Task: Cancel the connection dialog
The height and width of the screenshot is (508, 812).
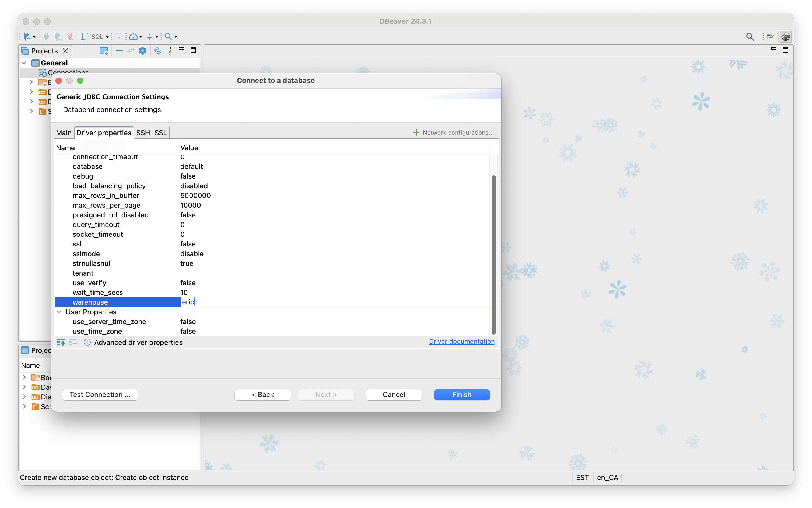Action: point(394,395)
